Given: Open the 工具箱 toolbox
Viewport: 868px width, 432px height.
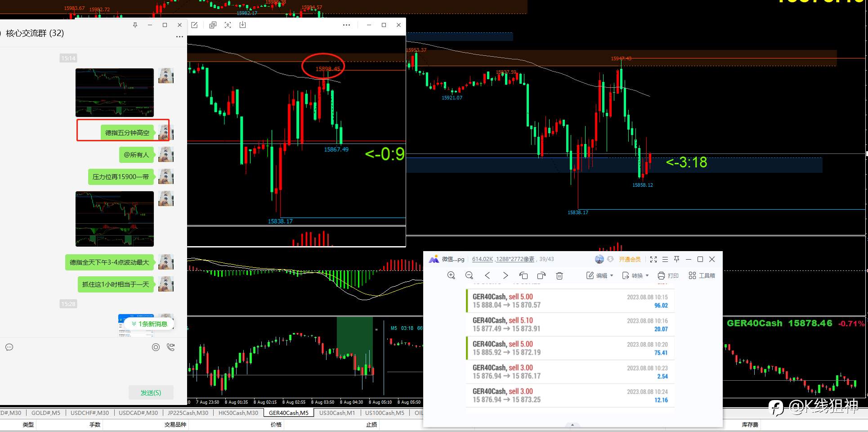Looking at the screenshot, I should point(702,275).
